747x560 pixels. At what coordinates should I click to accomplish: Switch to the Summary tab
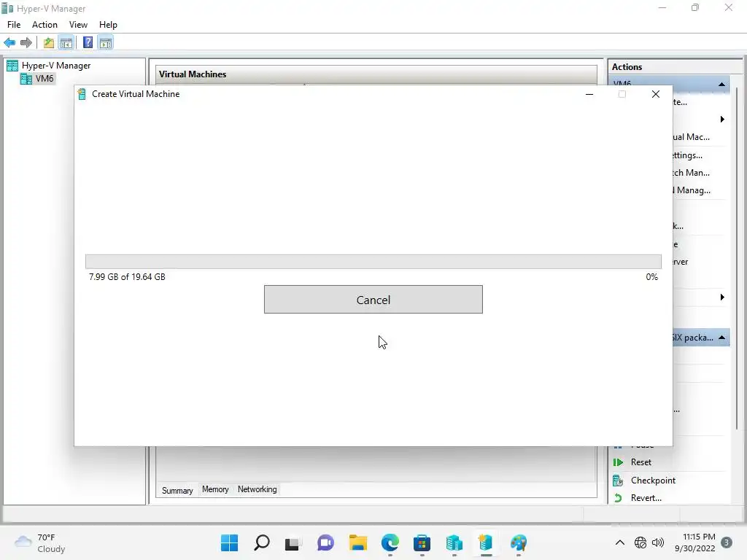(177, 490)
